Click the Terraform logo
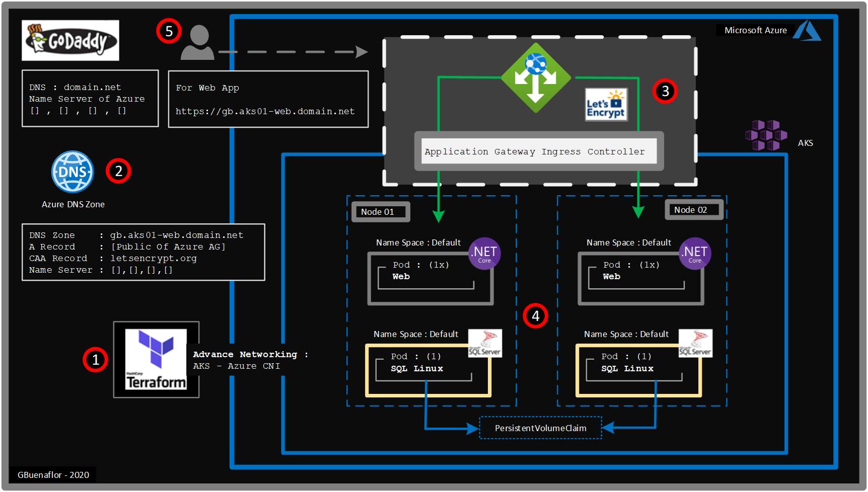Viewport: 868px width, 492px height. click(156, 359)
